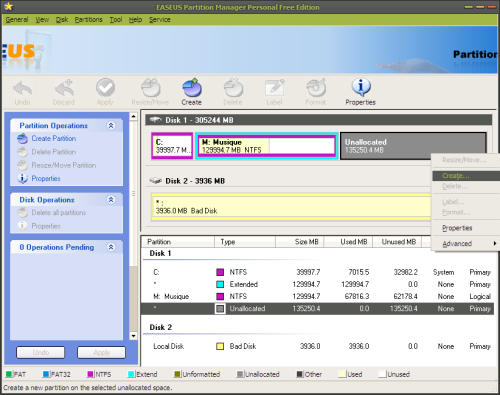
Task: Collapse the Partition Operations panel
Action: tap(111, 126)
